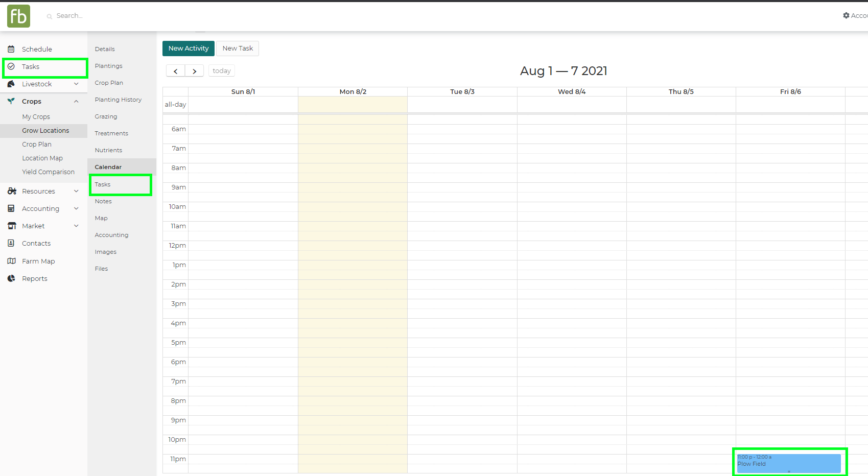Click the 6am time label
This screenshot has height=476, width=868.
coord(178,129)
